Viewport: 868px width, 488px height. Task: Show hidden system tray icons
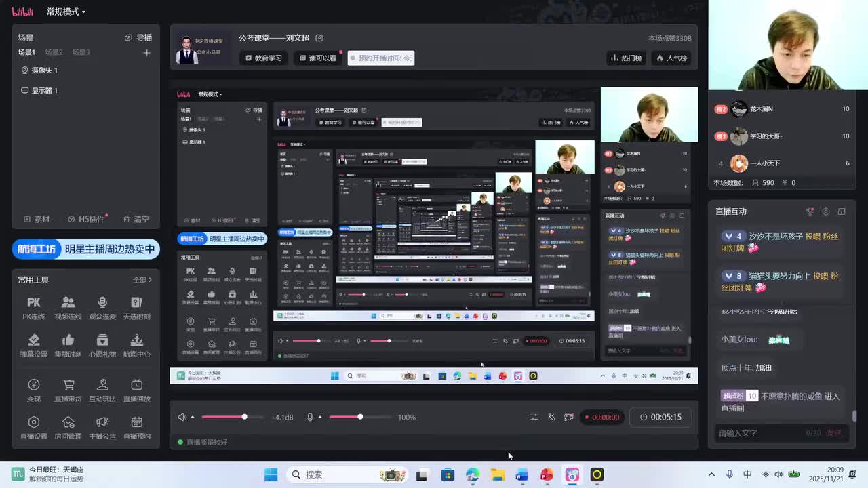click(711, 474)
